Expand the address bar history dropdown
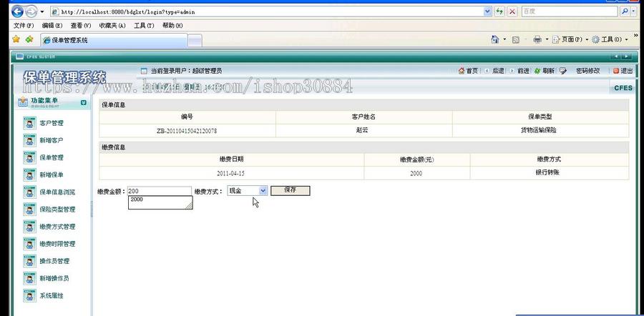Viewport: 644px width, 316px height. pos(487,11)
